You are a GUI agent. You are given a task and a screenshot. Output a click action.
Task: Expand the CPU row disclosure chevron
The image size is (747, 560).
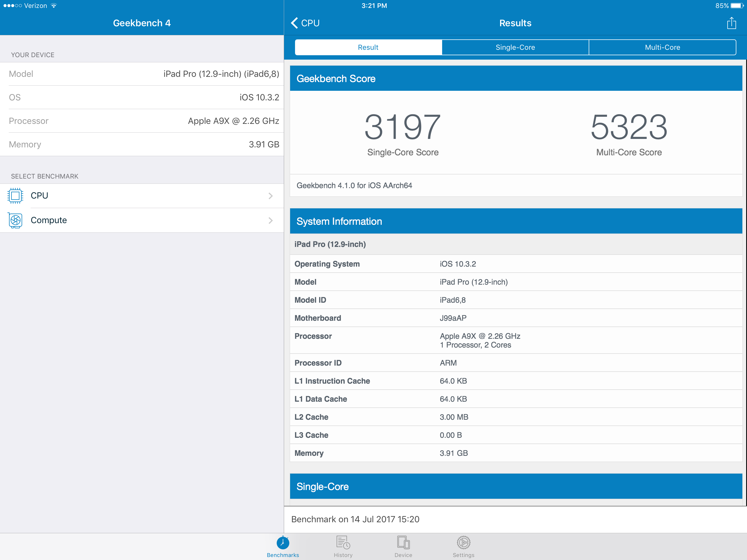coord(270,196)
